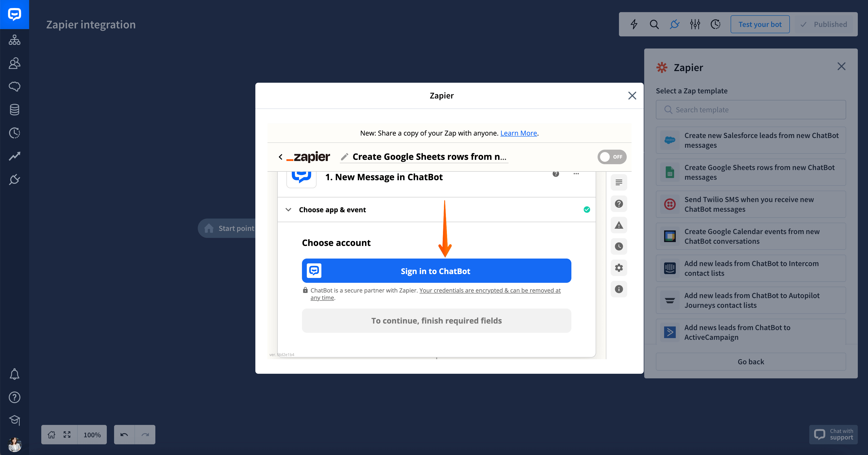
Task: Open the Academy graduation cap icon
Action: click(x=15, y=420)
